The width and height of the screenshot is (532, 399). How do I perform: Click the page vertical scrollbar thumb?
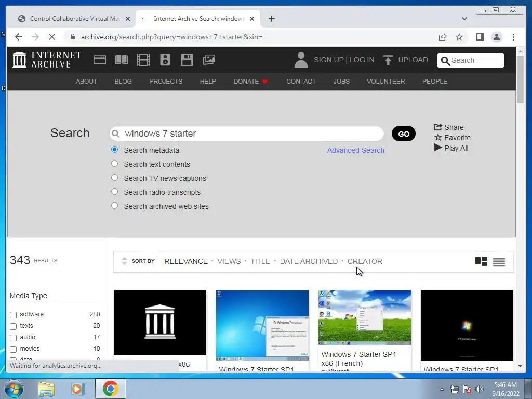point(520,79)
